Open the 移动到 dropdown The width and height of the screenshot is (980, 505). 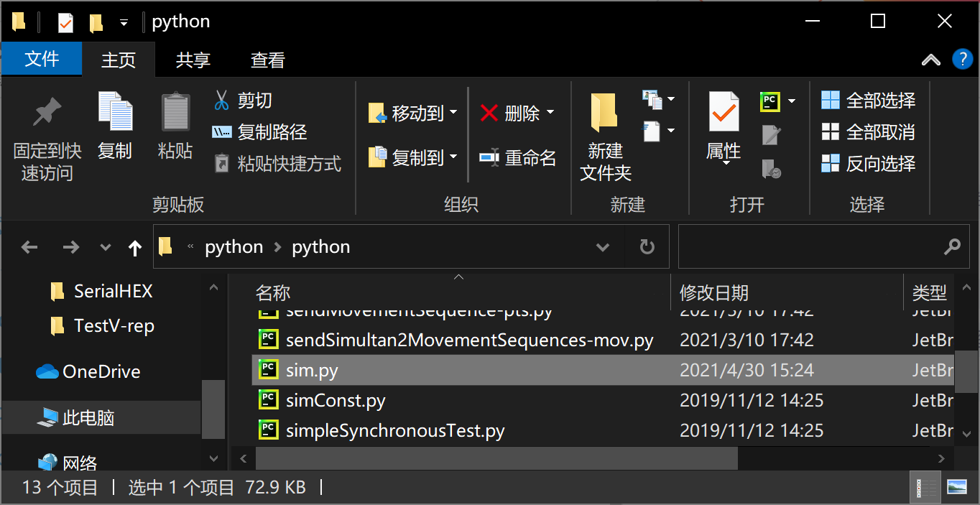[x=453, y=113]
